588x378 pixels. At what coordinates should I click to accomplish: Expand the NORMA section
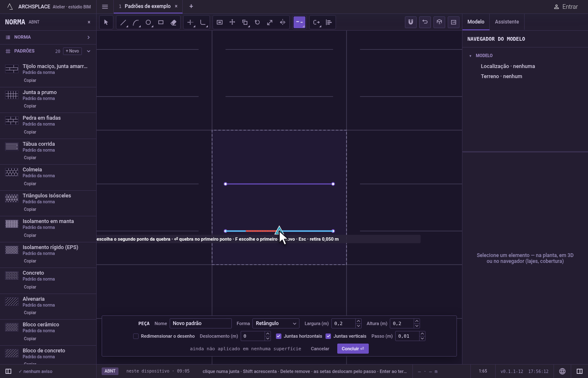(48, 37)
